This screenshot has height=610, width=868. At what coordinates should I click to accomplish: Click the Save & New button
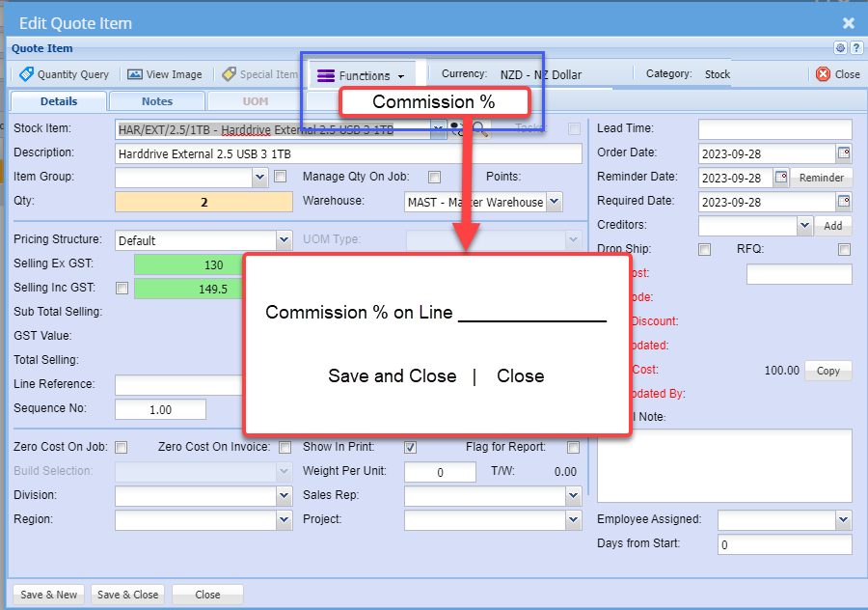[x=49, y=595]
